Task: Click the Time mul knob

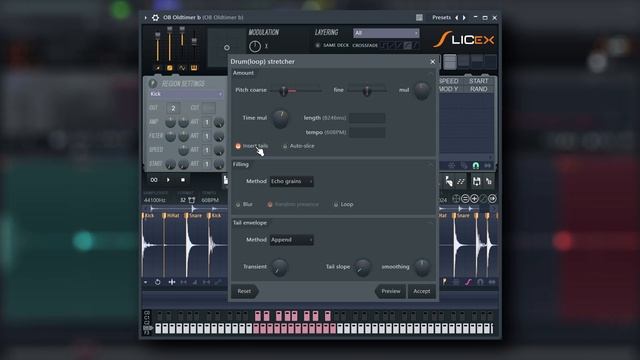Action: coord(280,118)
